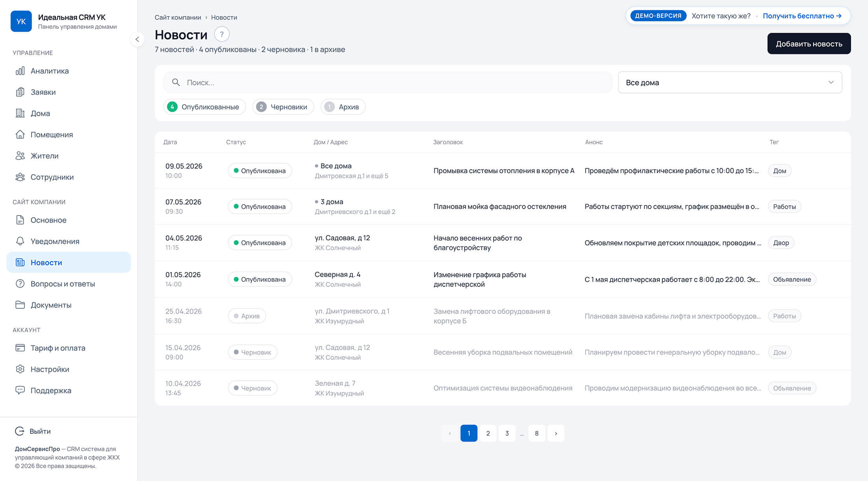Go to pagination page 3

[x=507, y=433]
